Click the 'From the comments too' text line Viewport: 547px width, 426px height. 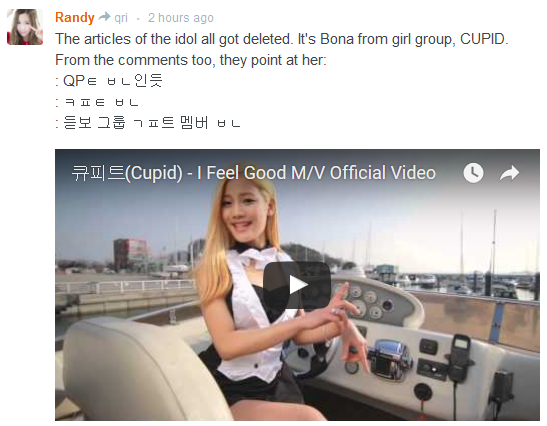coord(191,60)
